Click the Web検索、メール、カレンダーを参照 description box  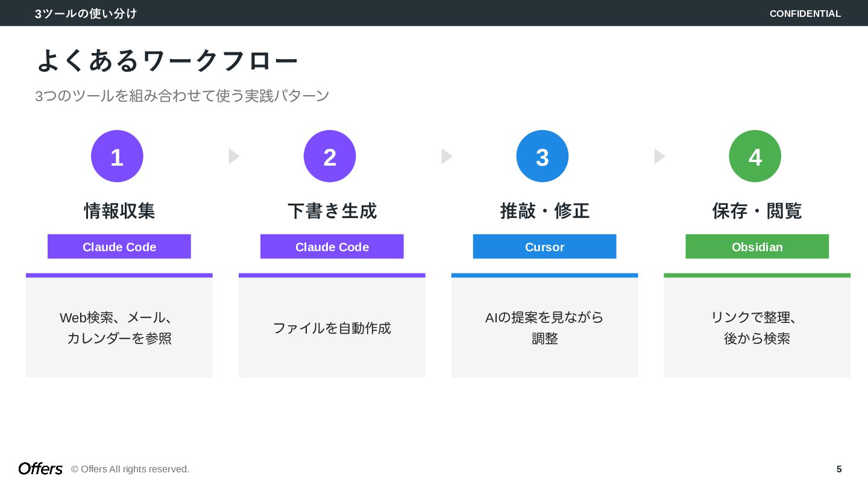pos(119,328)
